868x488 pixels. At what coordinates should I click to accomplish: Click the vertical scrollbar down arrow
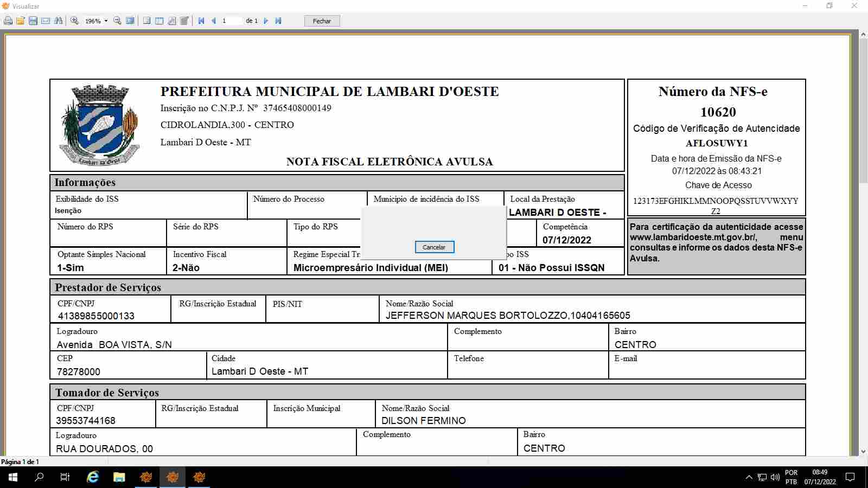pyautogui.click(x=863, y=451)
